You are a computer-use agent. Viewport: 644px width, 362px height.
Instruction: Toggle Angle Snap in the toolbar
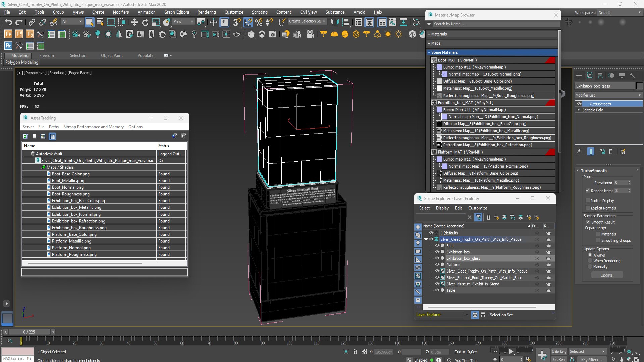pyautogui.click(x=248, y=22)
